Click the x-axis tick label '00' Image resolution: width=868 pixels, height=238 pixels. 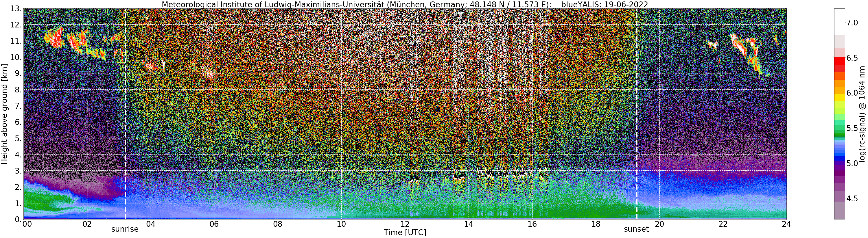click(27, 224)
